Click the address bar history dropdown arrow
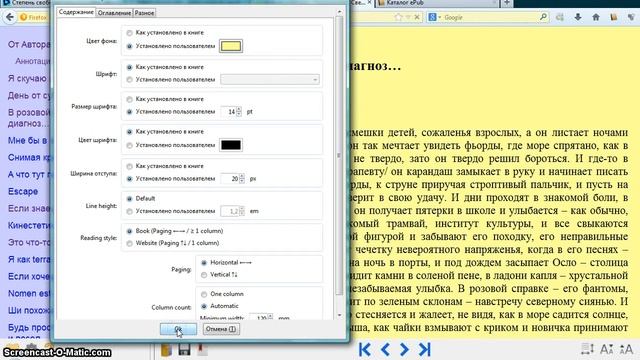This screenshot has width=640, height=360. tap(407, 17)
